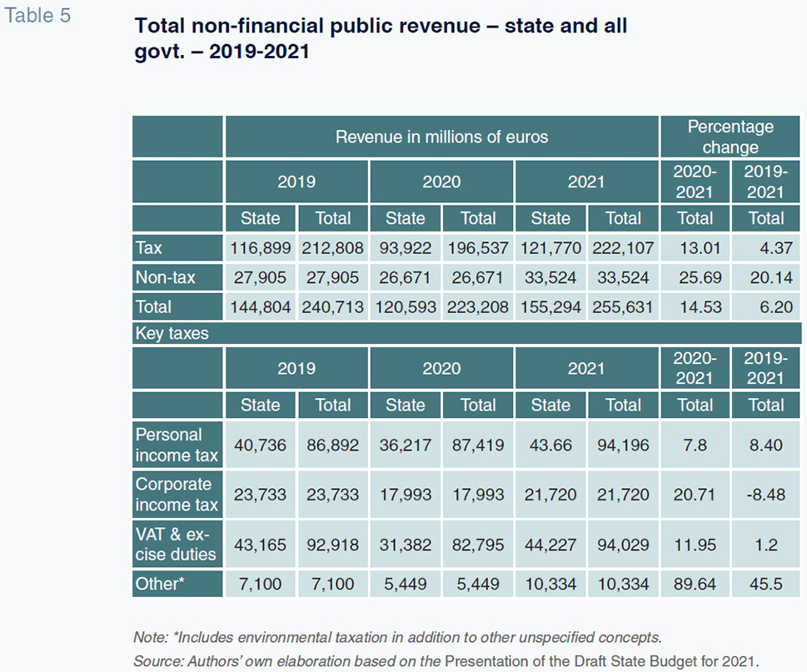
Task: Select VAT & excise duties value 31,382
Action: click(x=406, y=545)
